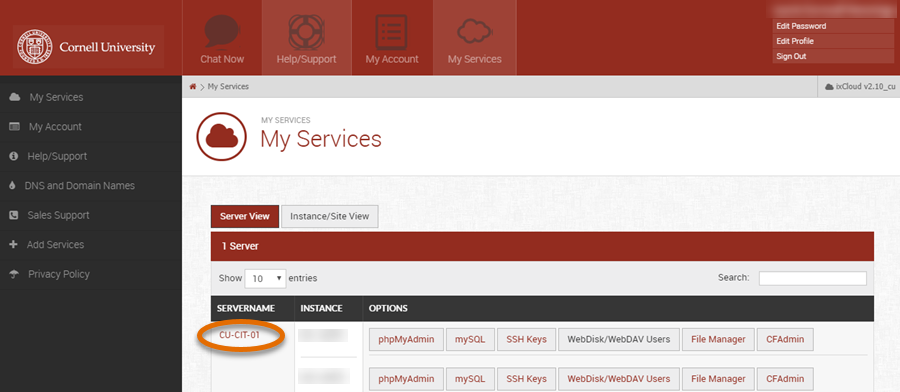Click SSH Keys button in first row
Screen dimensions: 900x392
(x=526, y=339)
